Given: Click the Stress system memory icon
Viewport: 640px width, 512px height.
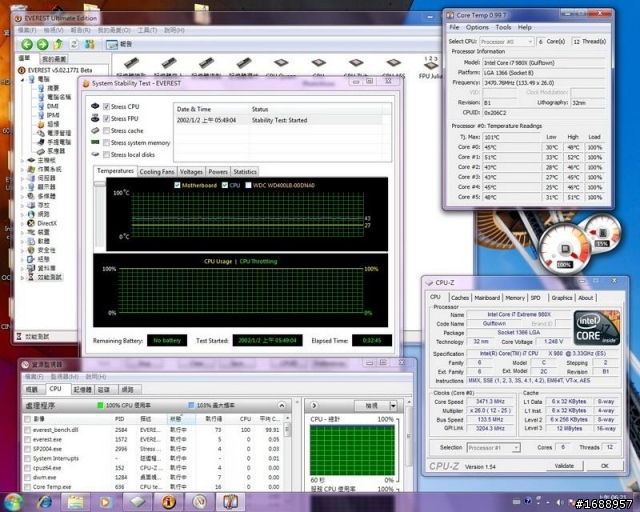Looking at the screenshot, I should tap(95, 142).
